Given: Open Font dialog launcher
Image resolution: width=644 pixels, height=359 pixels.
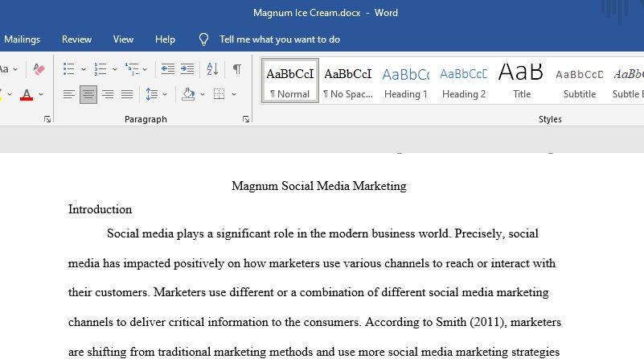Looking at the screenshot, I should tap(47, 119).
